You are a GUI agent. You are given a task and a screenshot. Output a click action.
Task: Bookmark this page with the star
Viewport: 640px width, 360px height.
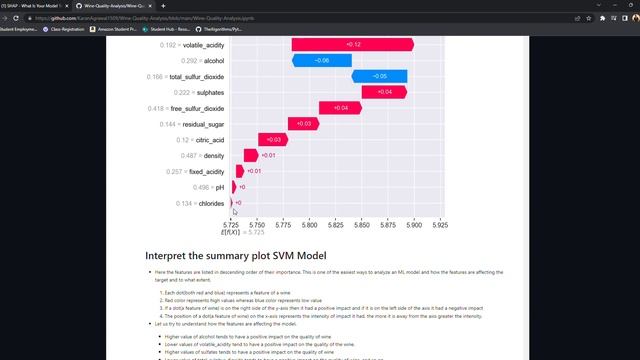point(589,18)
